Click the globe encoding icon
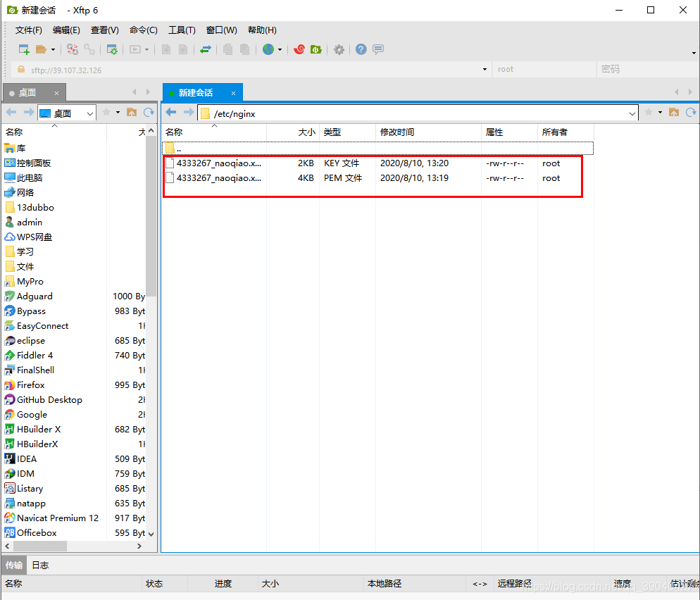 (268, 49)
